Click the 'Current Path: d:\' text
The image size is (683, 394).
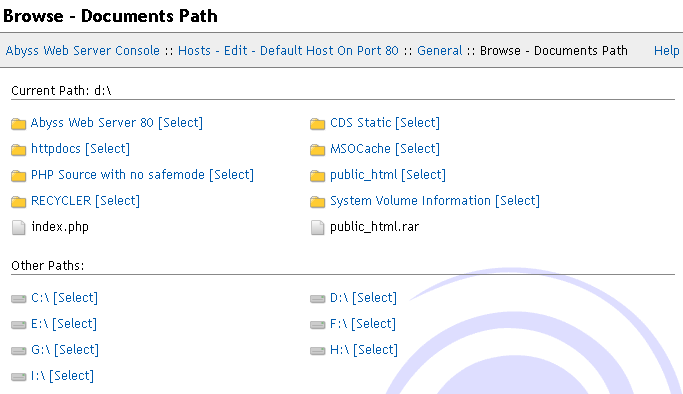tap(61, 91)
